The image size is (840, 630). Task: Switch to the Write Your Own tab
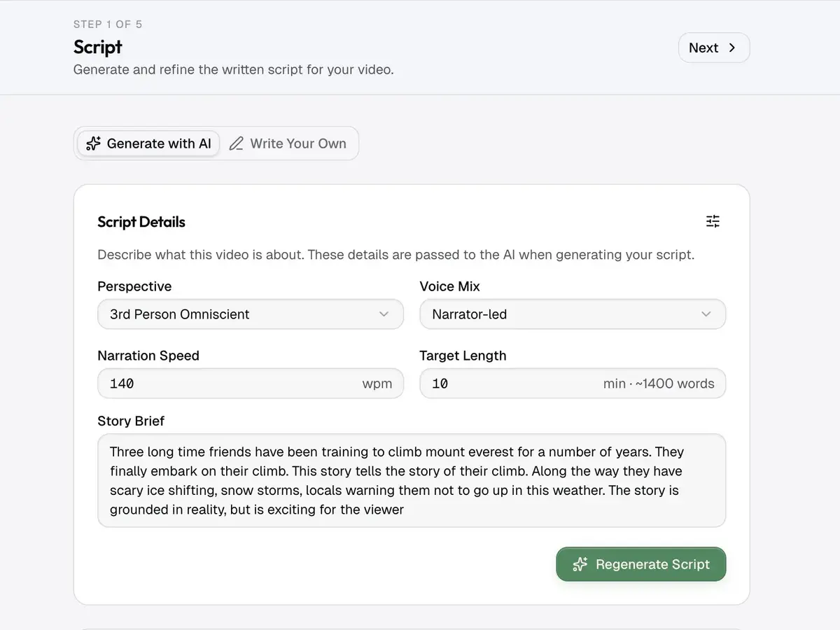coord(288,143)
